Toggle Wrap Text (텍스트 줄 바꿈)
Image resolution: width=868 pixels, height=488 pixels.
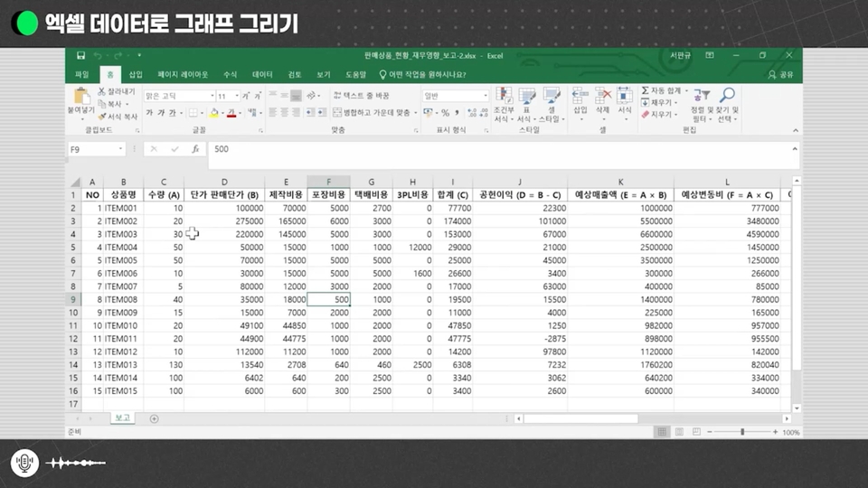[x=361, y=96]
